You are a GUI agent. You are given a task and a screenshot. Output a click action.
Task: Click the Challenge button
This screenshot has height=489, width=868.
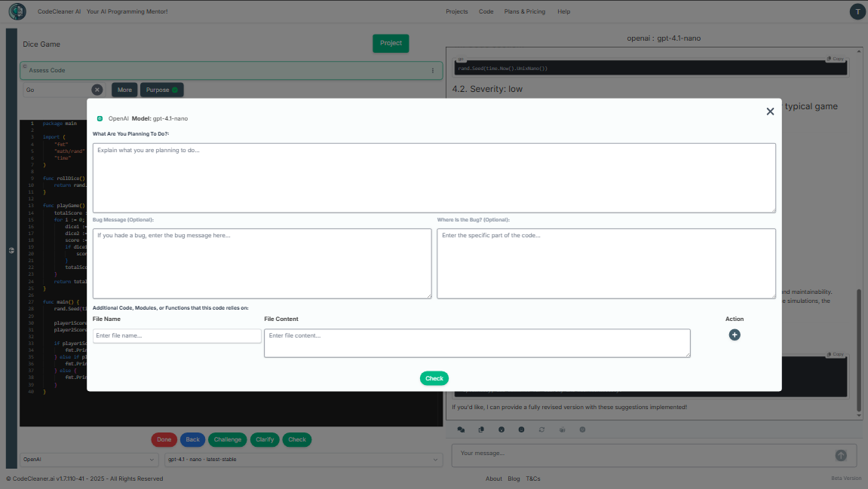228,440
